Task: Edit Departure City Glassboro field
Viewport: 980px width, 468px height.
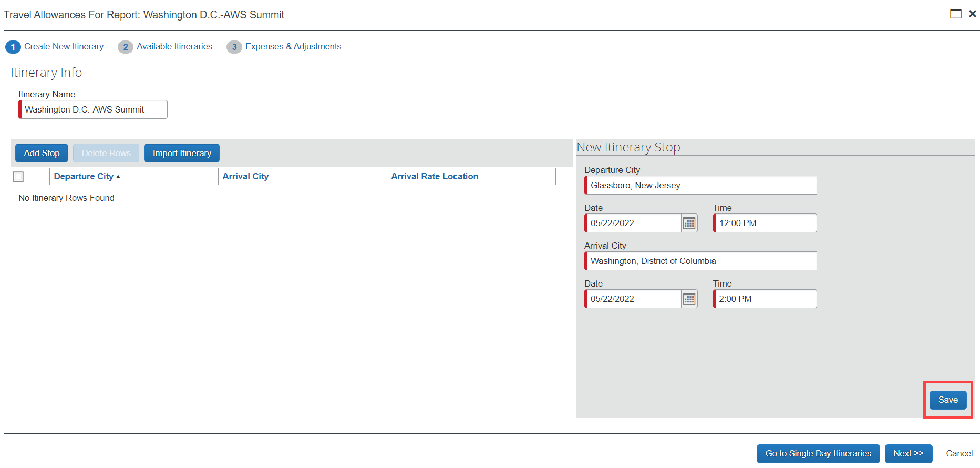Action: (x=700, y=185)
